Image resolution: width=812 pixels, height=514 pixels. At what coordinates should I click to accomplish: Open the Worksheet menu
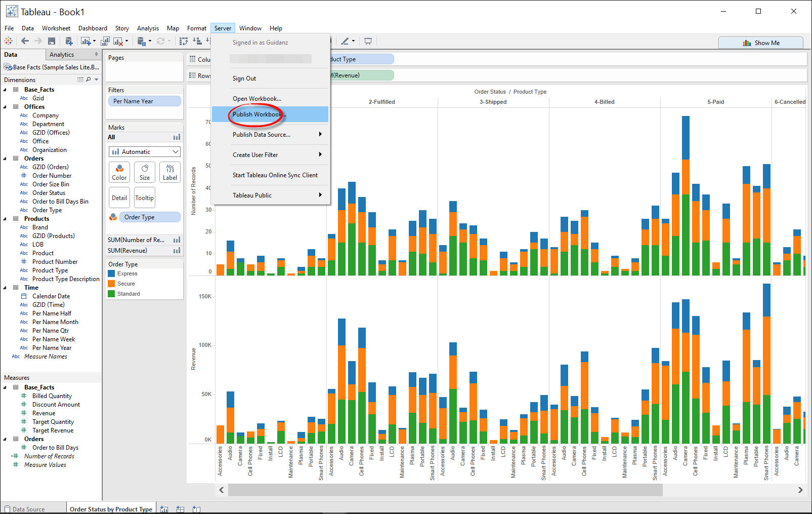(56, 28)
